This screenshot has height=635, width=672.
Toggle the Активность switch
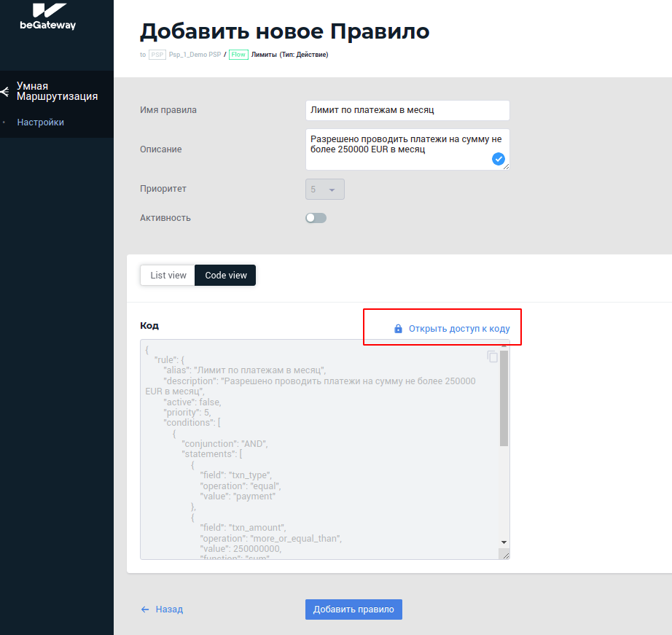pos(316,218)
